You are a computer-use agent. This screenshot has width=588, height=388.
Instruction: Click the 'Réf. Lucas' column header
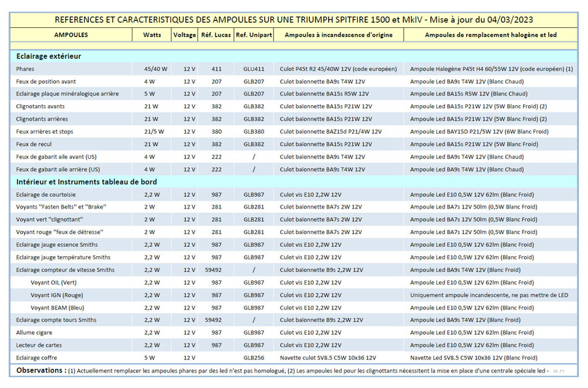216,35
